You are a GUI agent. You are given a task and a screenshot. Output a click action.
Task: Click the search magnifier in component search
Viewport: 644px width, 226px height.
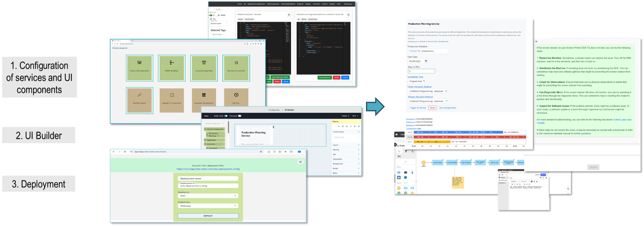point(223,123)
